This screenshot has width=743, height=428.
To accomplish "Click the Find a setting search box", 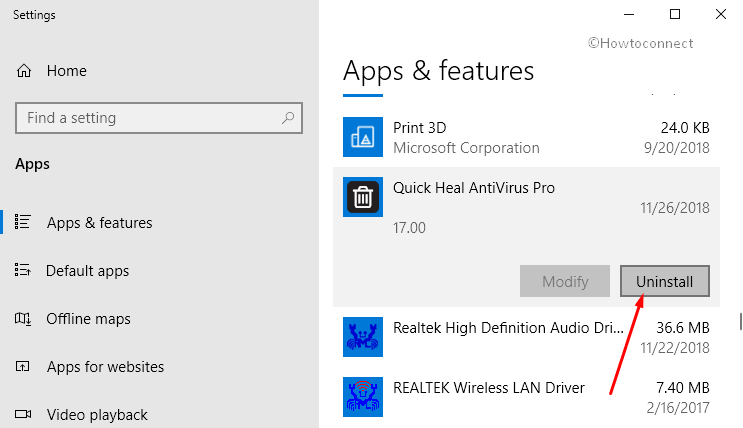I will pos(159,118).
